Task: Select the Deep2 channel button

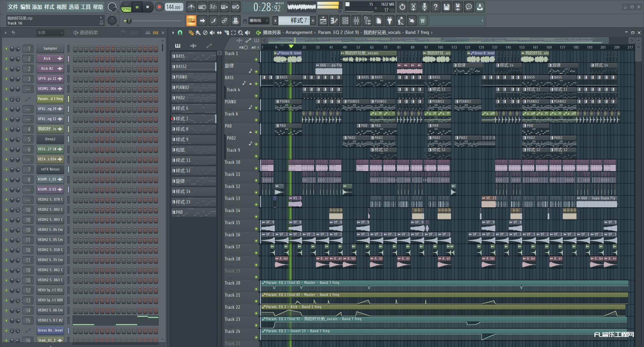Action: tap(50, 139)
